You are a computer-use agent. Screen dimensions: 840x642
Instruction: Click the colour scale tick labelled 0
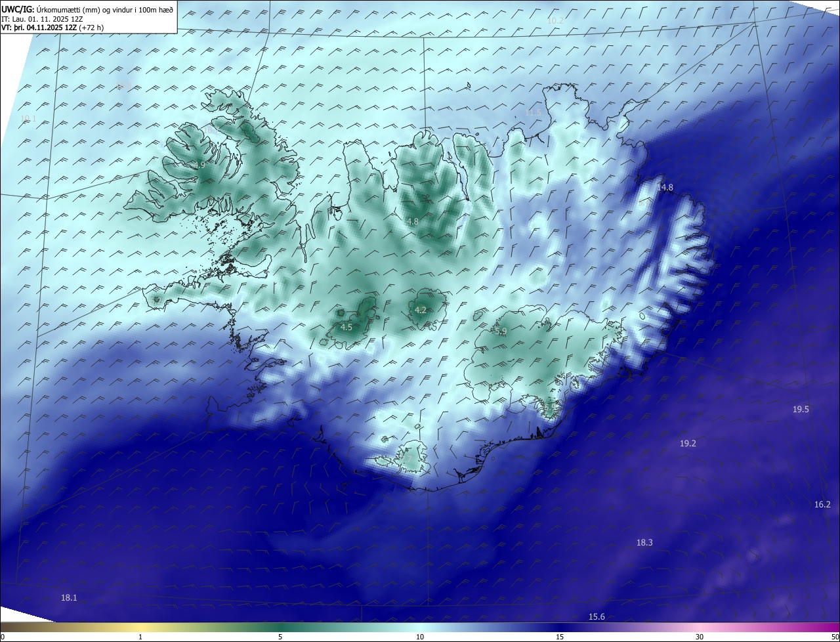point(3,637)
